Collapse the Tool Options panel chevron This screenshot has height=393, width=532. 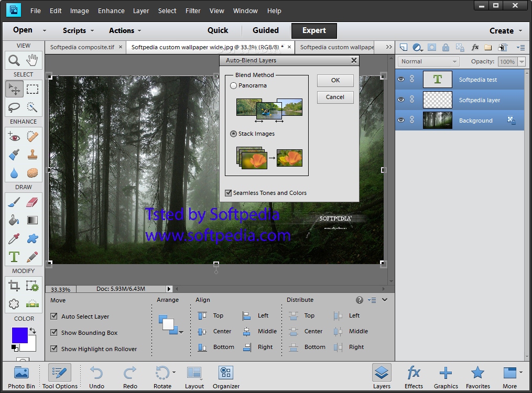(385, 300)
